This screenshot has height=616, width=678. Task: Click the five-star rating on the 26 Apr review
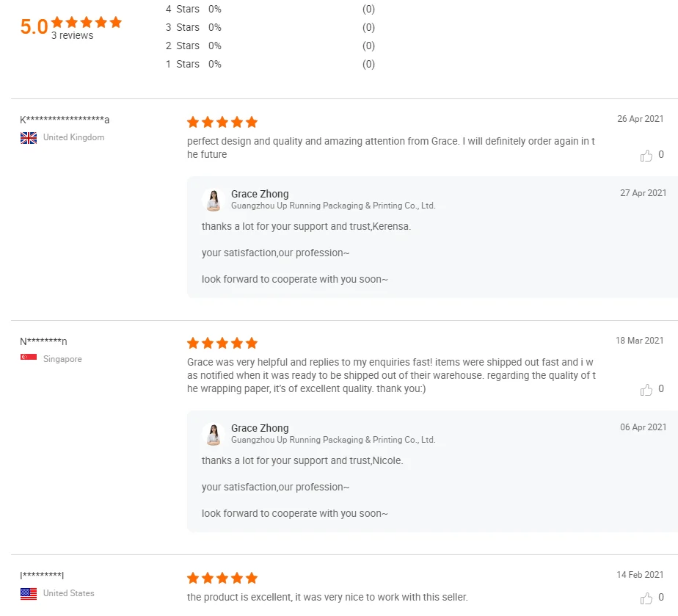pos(222,122)
